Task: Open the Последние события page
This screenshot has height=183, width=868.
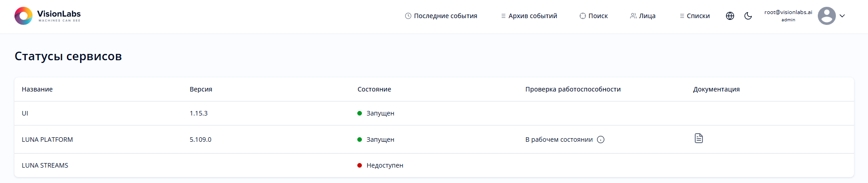Action: (441, 16)
